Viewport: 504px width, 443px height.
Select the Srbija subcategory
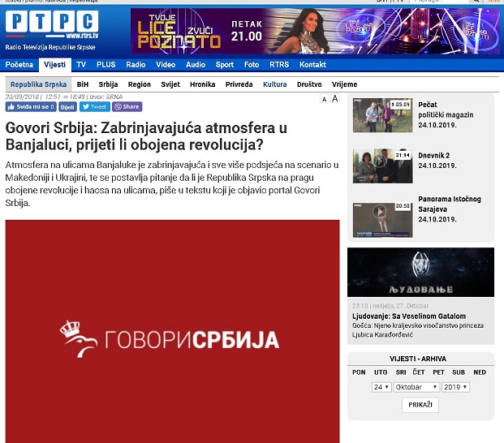(x=108, y=84)
